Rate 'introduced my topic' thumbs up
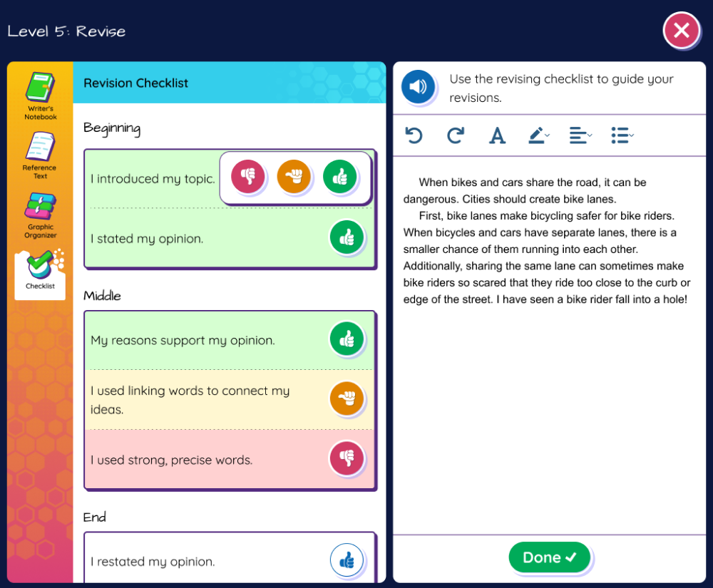Screen dimensions: 713x588 340,177
